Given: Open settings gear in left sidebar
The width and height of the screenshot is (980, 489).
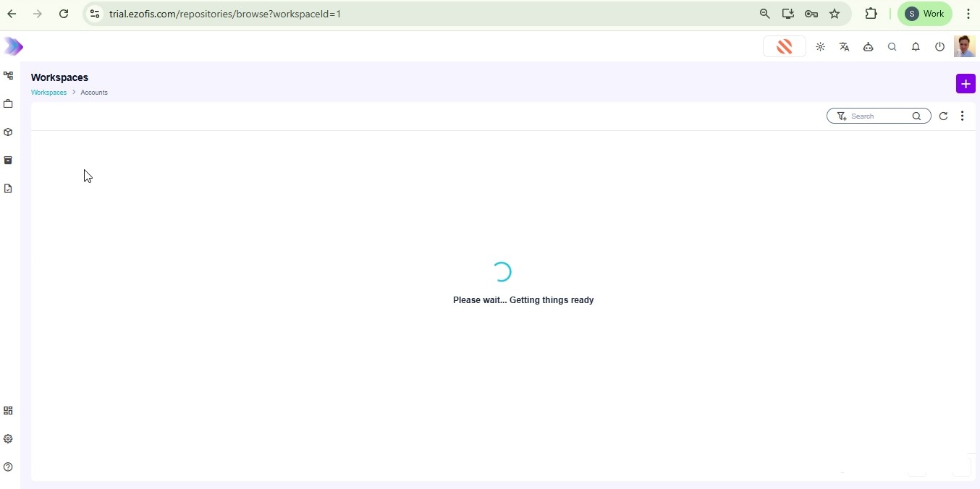Looking at the screenshot, I should point(9,439).
